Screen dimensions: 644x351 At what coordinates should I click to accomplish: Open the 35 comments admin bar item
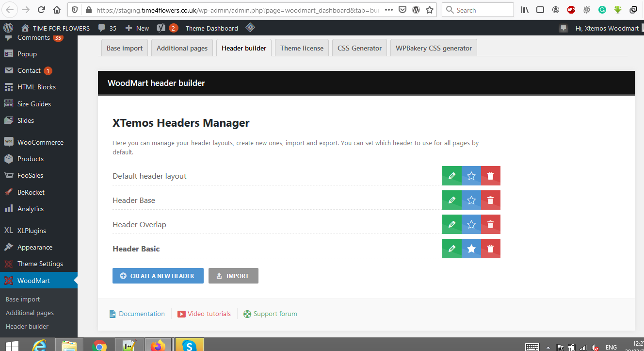click(x=107, y=28)
